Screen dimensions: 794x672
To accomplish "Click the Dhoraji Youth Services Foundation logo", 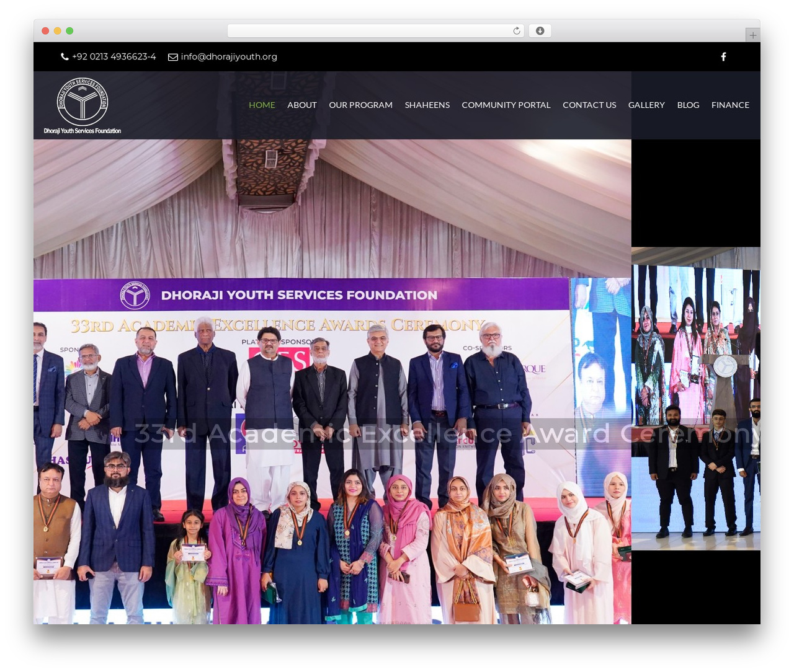I will click(x=83, y=105).
